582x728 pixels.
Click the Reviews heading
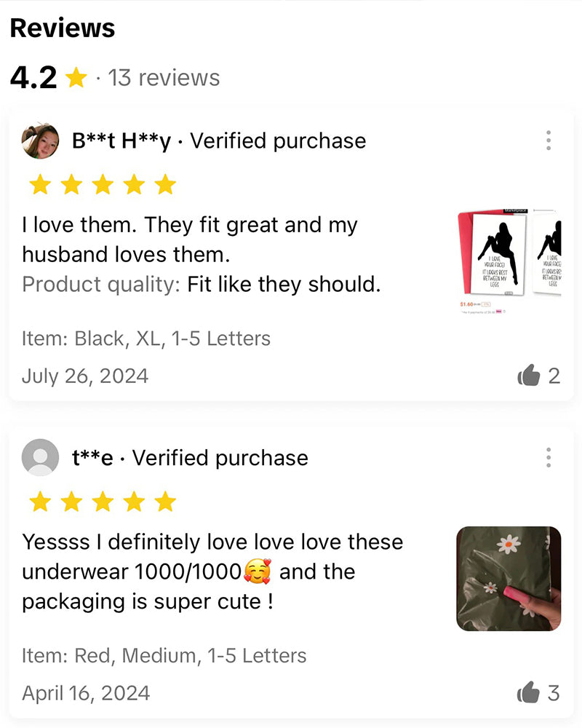(62, 28)
